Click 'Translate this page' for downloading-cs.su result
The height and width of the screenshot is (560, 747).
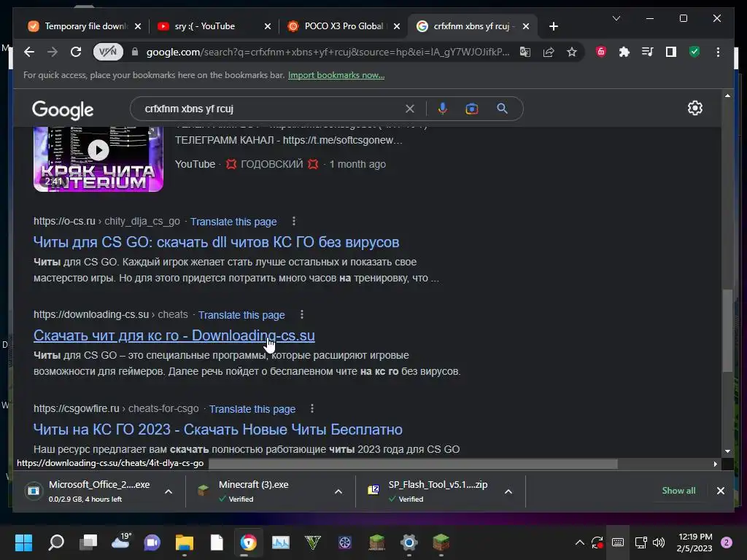pos(241,315)
